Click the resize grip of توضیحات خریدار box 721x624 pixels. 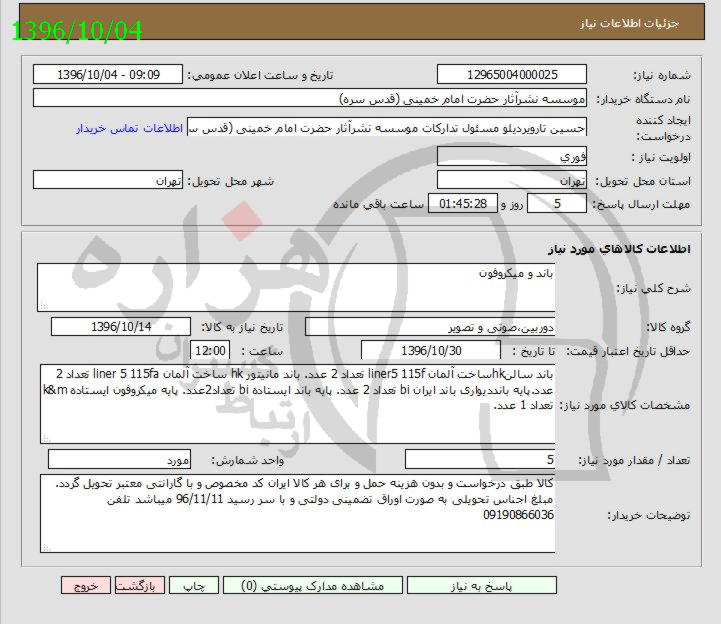coord(46,547)
